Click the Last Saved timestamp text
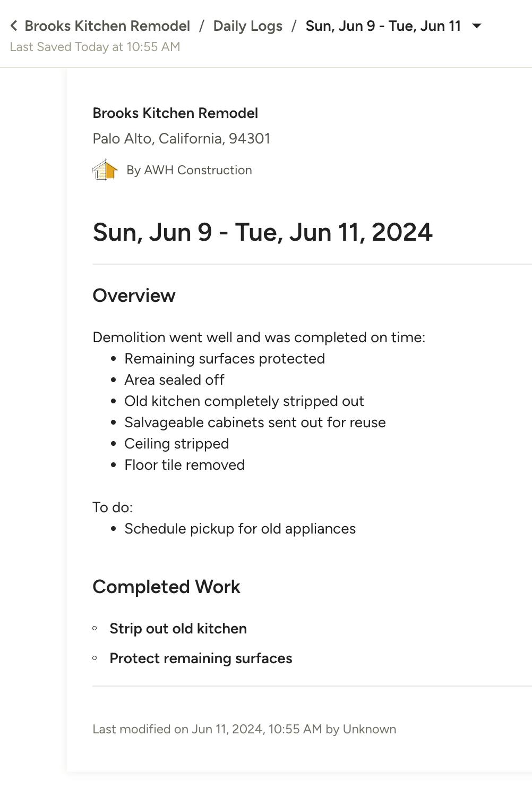 click(x=95, y=47)
